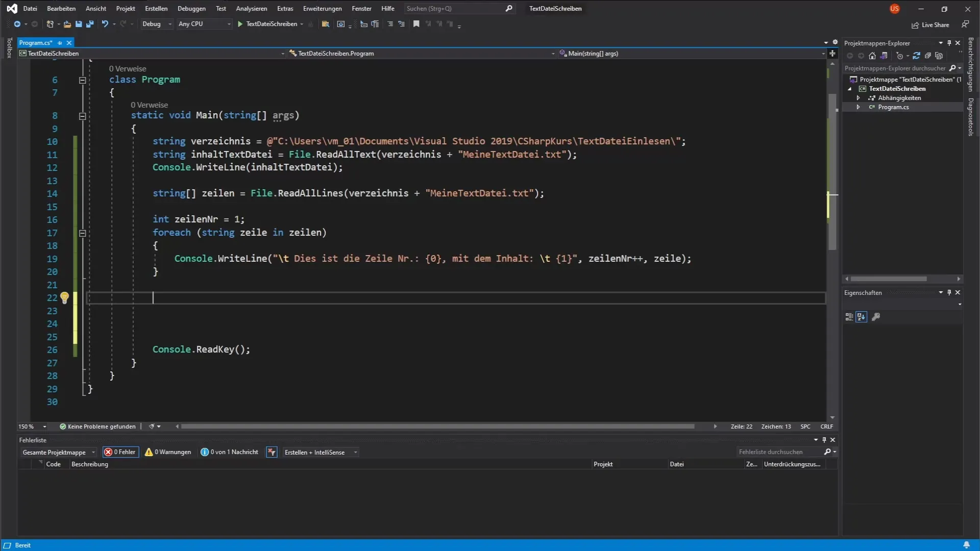Click the feedback icon beside Live Share
980x551 pixels.
tap(965, 24)
